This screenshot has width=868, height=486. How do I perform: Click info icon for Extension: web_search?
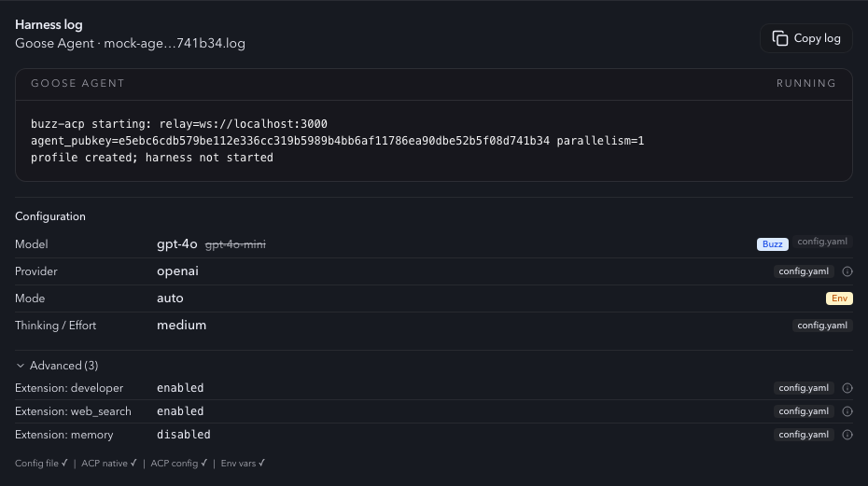(x=847, y=411)
